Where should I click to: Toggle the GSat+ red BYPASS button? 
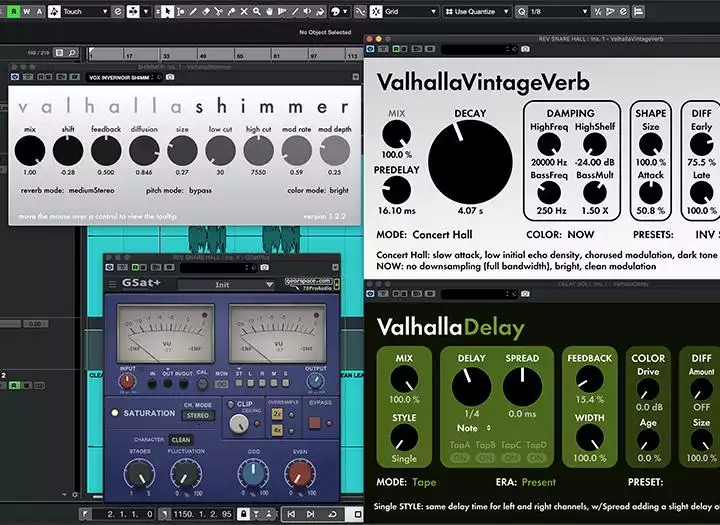pyautogui.click(x=315, y=423)
